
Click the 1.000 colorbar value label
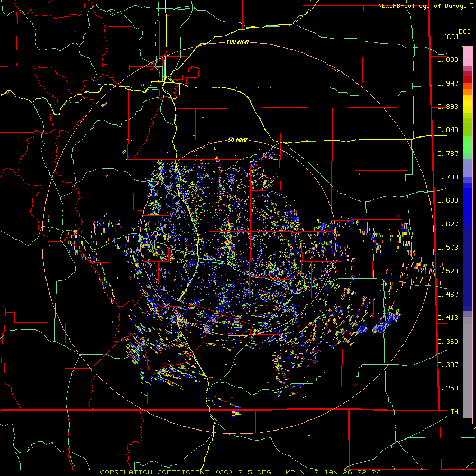tap(448, 59)
